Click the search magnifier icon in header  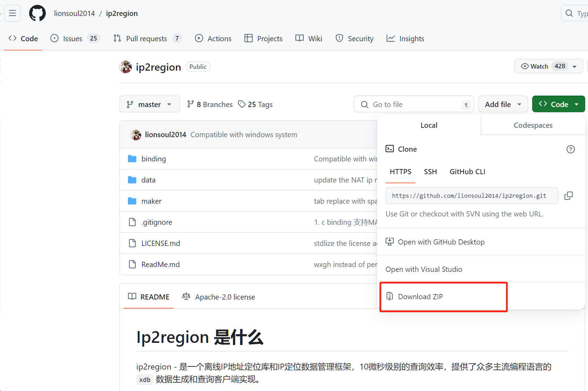[x=569, y=13]
